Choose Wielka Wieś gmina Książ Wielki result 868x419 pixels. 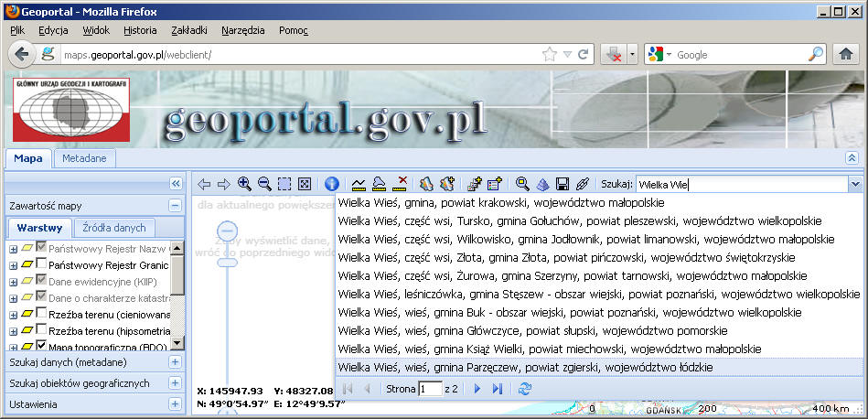click(599, 349)
